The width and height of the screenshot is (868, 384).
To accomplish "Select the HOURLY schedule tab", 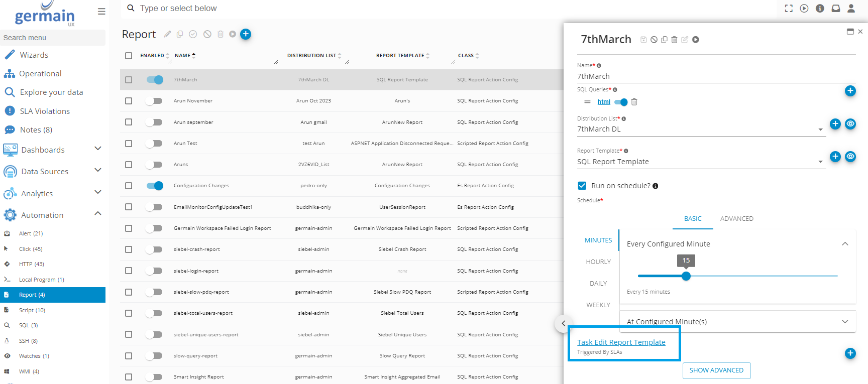I will 598,262.
